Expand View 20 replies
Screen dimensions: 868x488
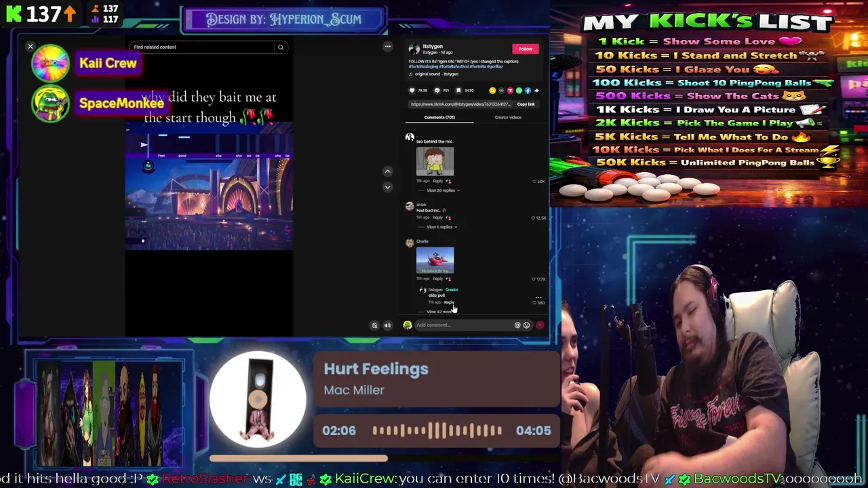pyautogui.click(x=442, y=190)
